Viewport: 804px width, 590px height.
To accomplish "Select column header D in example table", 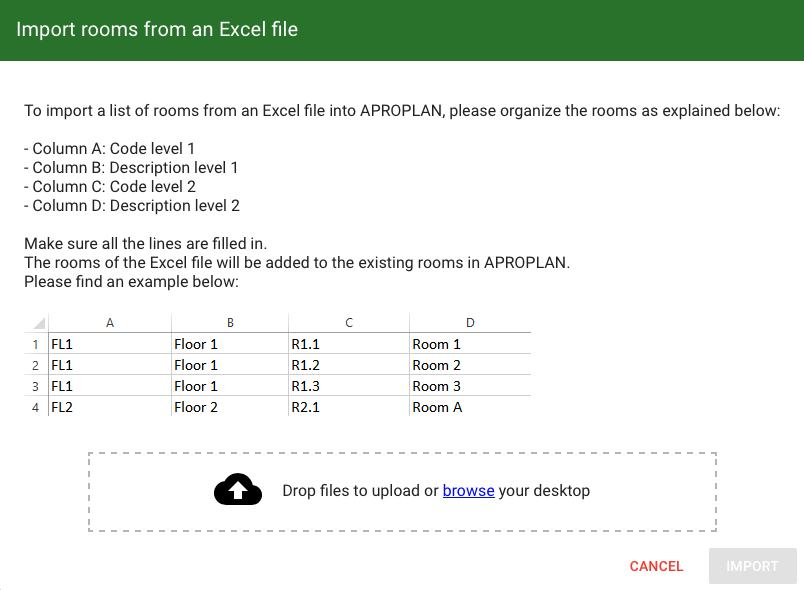I will [470, 323].
